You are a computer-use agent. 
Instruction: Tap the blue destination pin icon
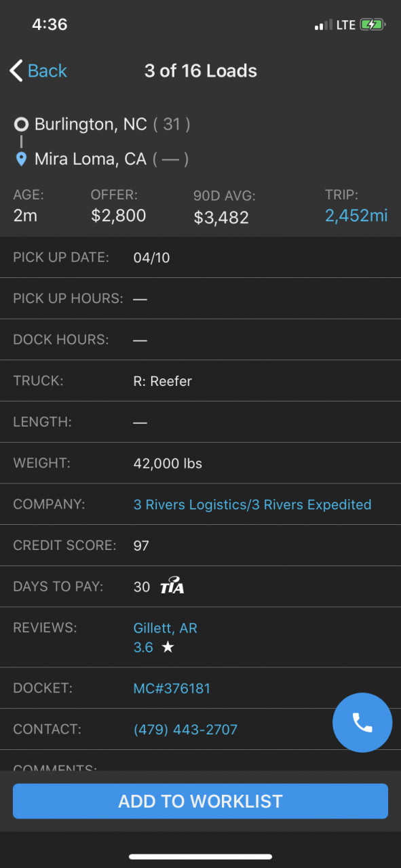click(x=22, y=159)
